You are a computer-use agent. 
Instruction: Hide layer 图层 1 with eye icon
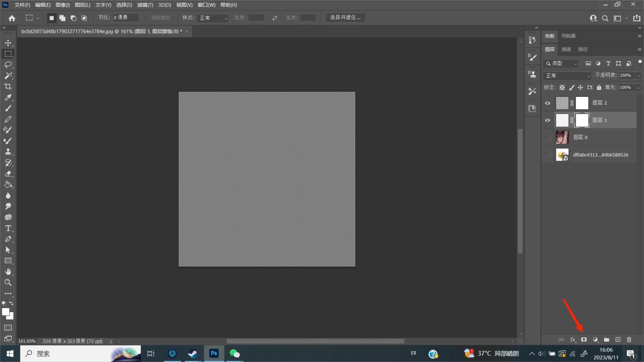pyautogui.click(x=547, y=120)
